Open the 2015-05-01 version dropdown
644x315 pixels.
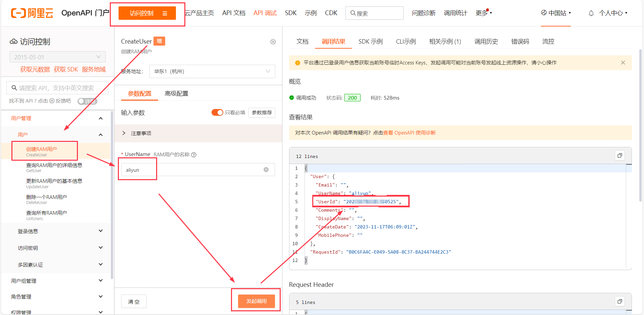click(x=57, y=57)
